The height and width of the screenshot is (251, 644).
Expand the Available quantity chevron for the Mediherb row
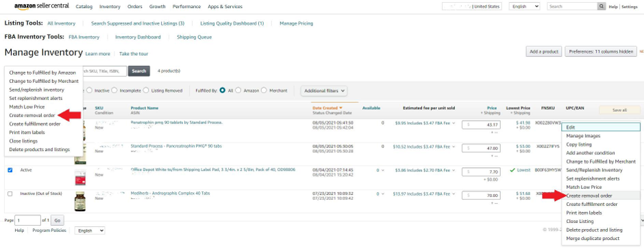point(383,193)
